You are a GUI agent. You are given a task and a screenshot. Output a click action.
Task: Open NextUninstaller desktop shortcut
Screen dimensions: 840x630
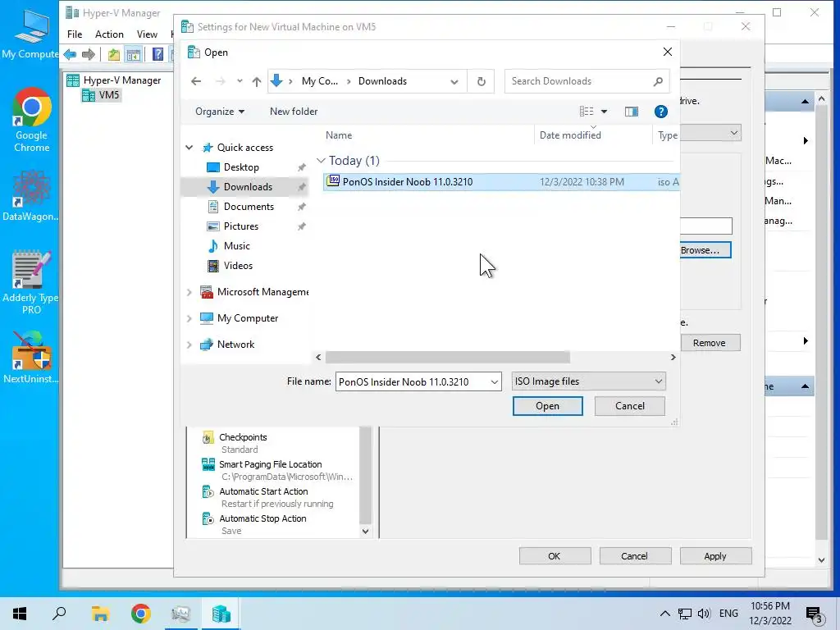pos(30,358)
